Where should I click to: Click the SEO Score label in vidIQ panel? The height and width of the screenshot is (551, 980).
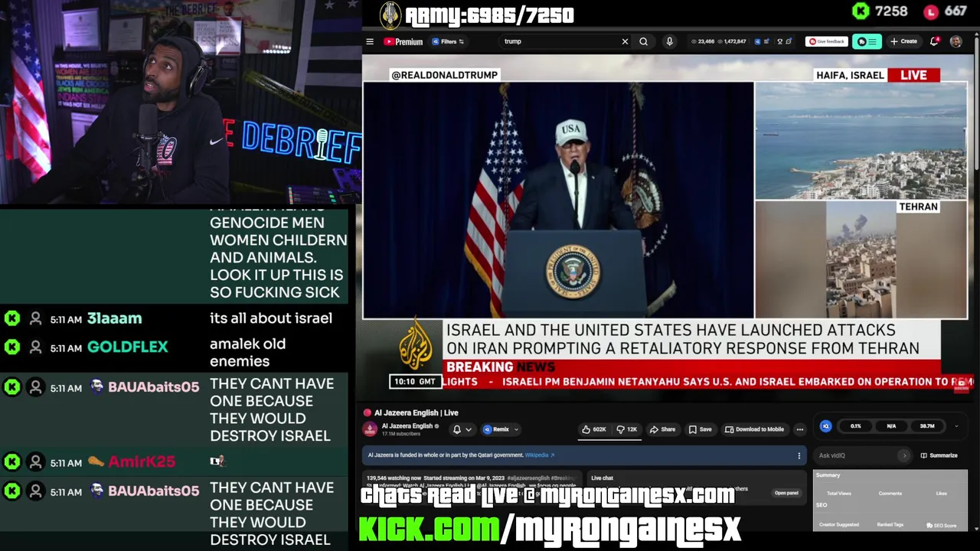[942, 525]
